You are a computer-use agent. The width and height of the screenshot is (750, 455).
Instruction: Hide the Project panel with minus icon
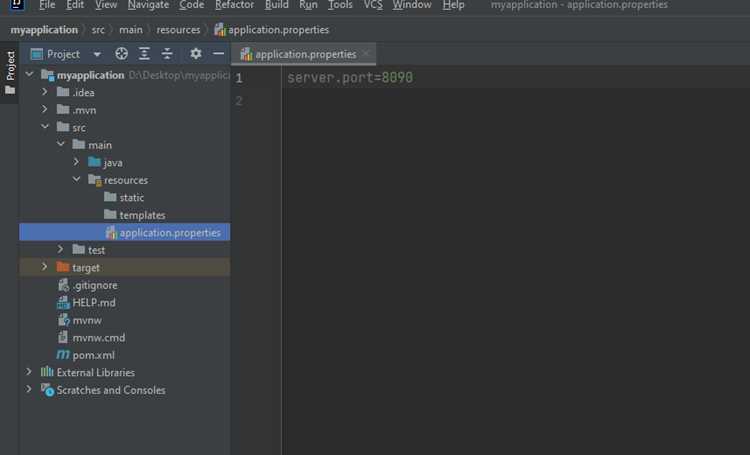pos(219,54)
